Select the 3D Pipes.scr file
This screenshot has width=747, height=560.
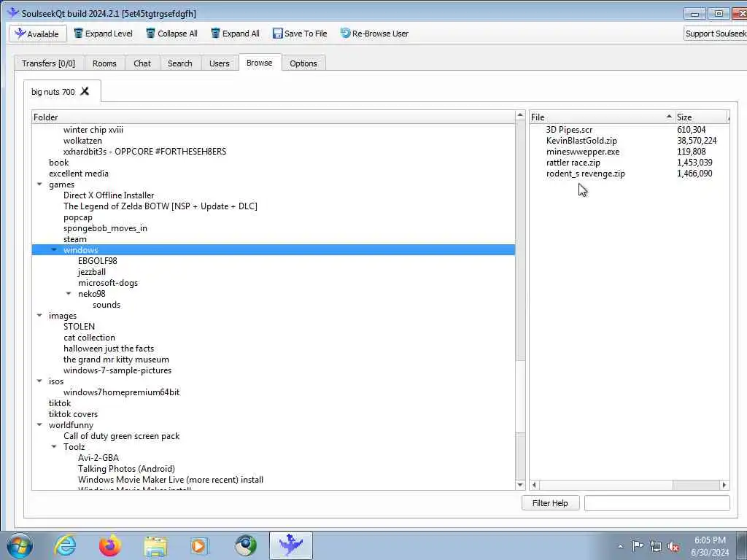[x=569, y=130]
